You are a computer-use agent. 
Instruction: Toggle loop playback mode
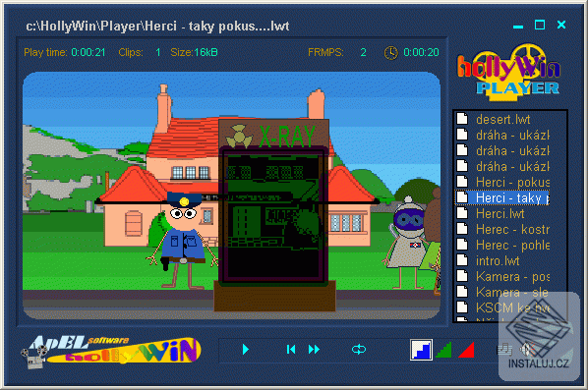point(359,350)
